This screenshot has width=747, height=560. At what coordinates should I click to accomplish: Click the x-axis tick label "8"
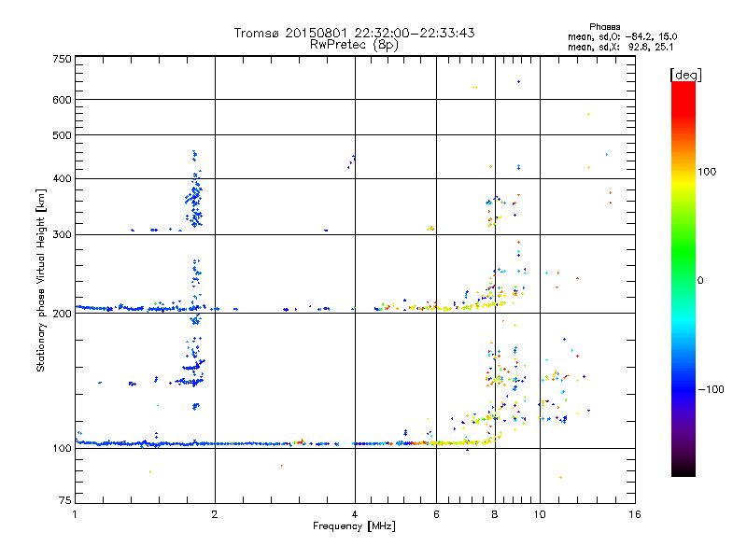[495, 514]
